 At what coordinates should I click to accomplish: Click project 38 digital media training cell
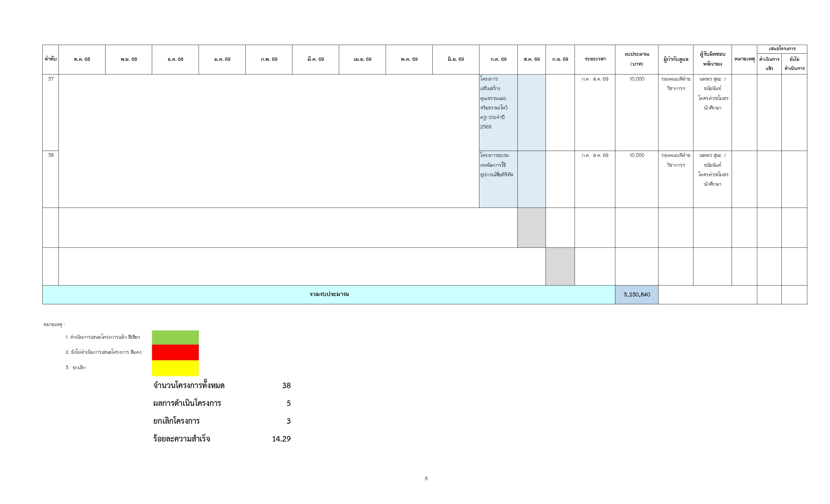(x=498, y=165)
